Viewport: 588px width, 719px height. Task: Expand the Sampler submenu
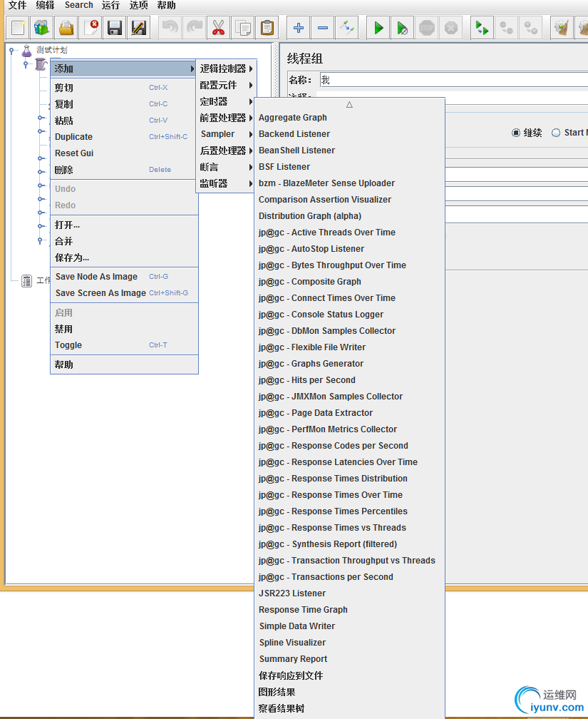click(x=227, y=134)
